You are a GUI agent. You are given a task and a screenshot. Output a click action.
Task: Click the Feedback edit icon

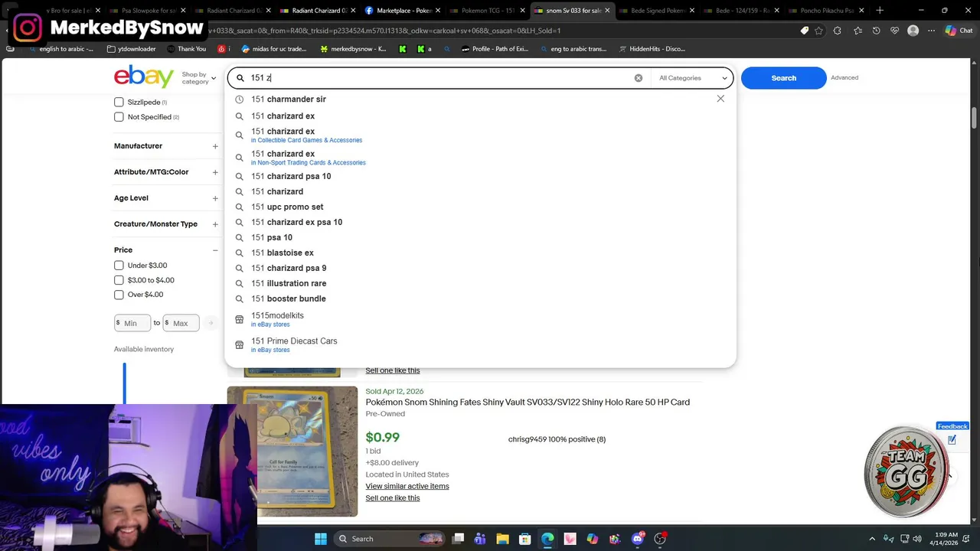[x=952, y=439]
